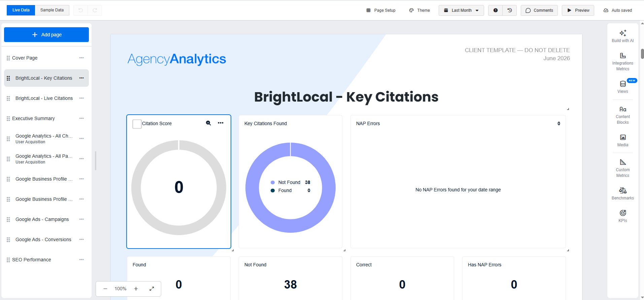
Task: Click the AgencyAnalytics logo
Action: [x=177, y=59]
